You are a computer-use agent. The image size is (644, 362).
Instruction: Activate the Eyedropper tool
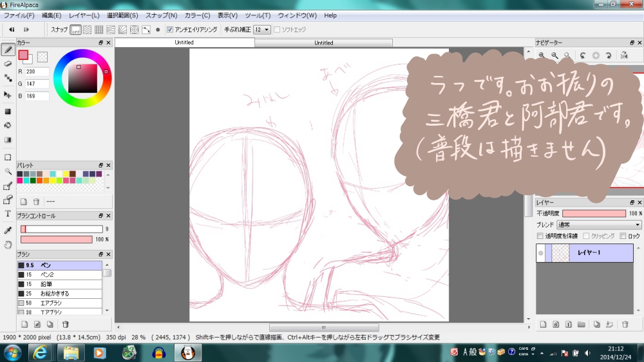click(x=8, y=230)
